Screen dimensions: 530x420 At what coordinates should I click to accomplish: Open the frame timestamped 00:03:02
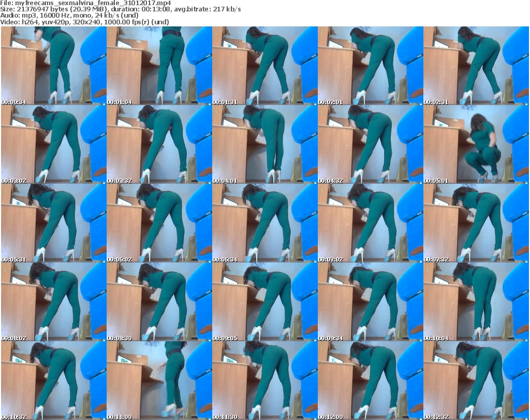(54, 144)
